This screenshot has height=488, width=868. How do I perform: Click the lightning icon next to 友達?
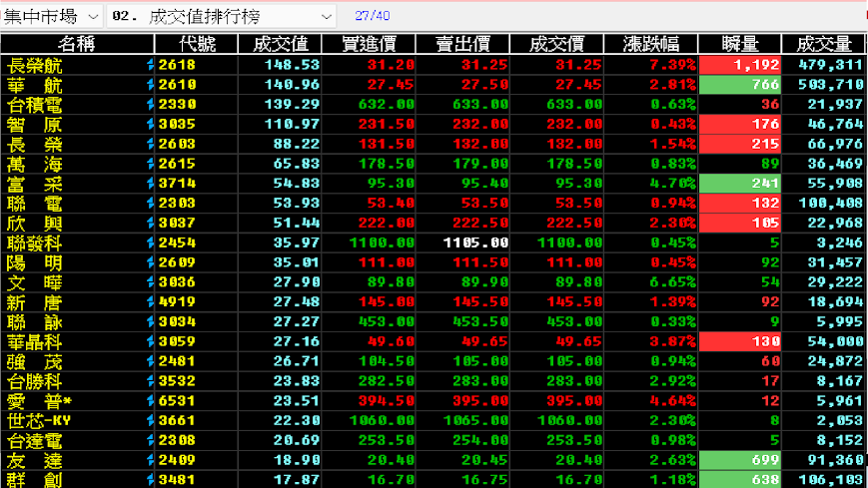(150, 460)
